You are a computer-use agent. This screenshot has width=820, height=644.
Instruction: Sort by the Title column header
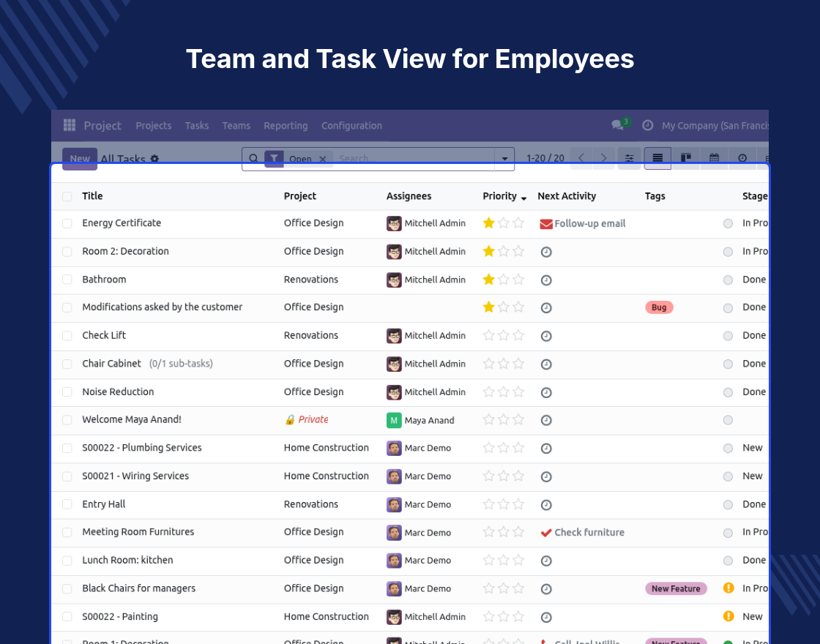[92, 196]
